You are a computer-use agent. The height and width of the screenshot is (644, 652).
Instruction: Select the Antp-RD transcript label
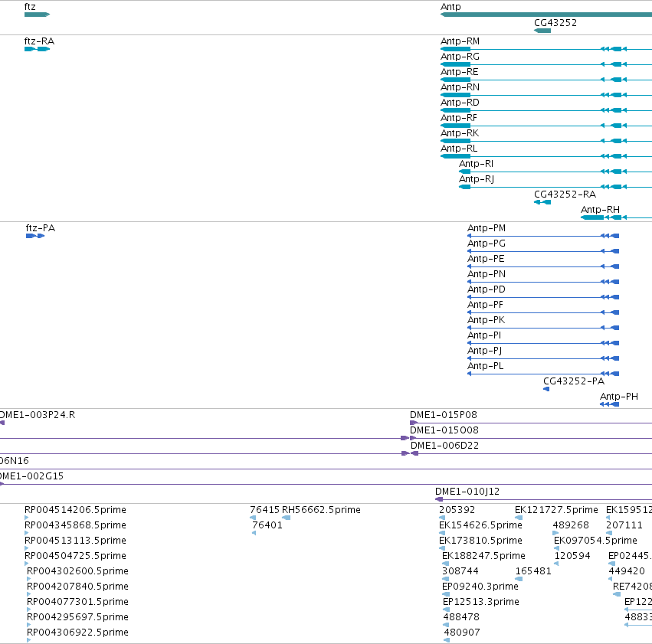[460, 103]
